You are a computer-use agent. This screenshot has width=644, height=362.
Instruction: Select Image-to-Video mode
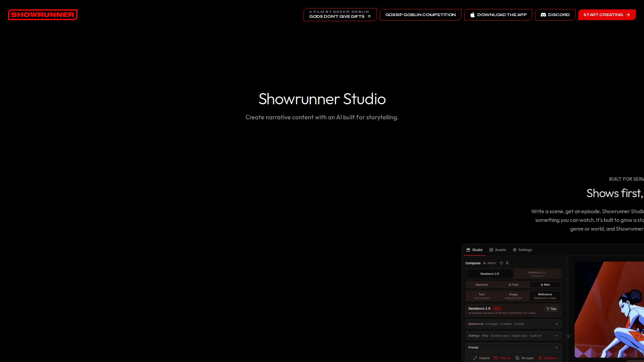click(x=513, y=296)
